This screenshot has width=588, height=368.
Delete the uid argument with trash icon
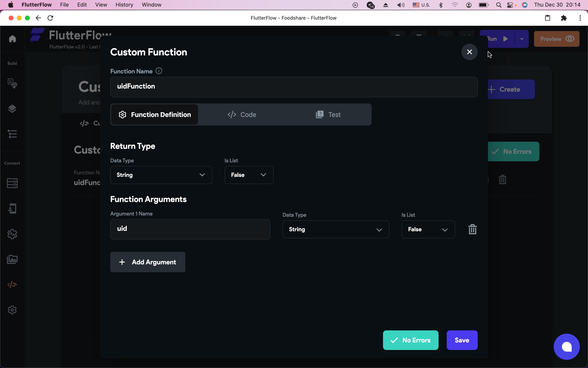click(473, 229)
